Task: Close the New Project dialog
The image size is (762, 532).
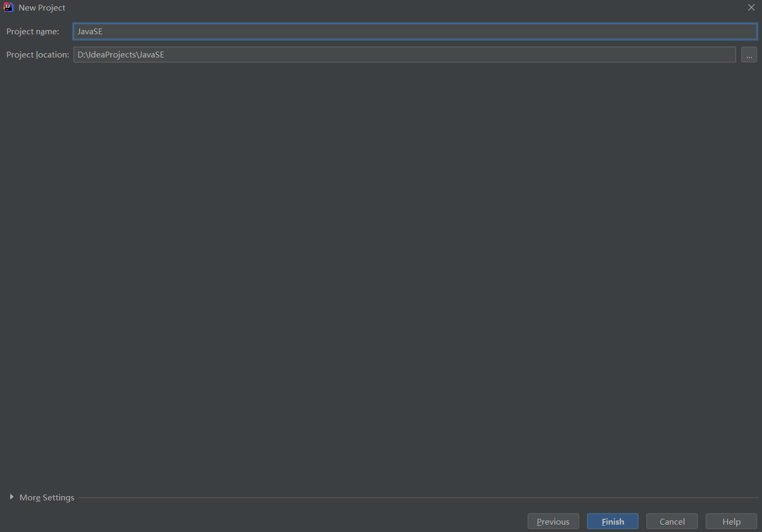Action: 751,7
